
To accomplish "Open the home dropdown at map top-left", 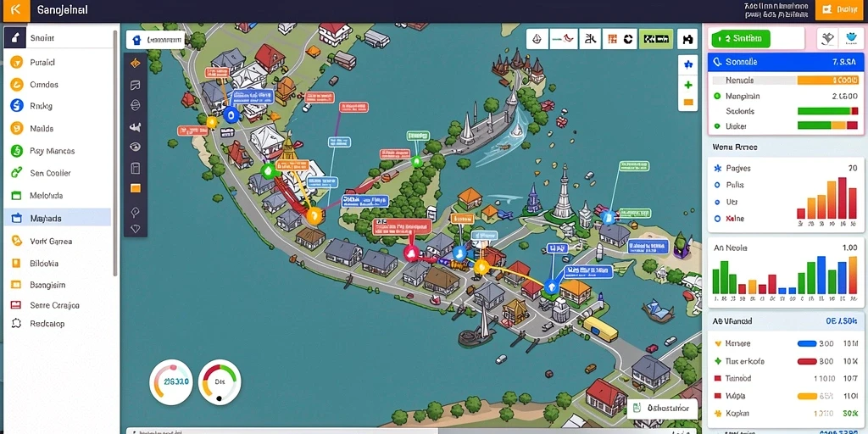I will tap(156, 40).
